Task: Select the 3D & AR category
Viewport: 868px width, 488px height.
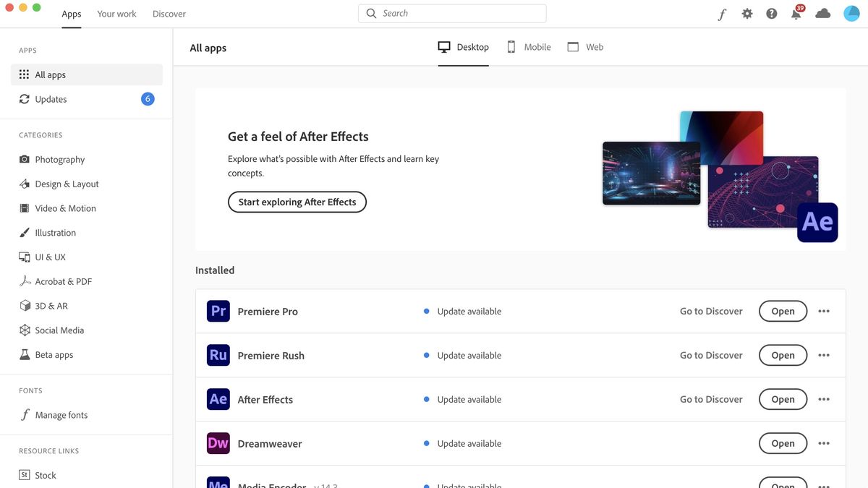Action: 51,305
